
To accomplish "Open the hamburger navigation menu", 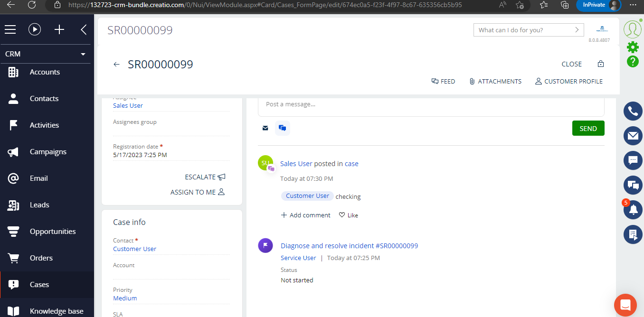I will coord(10,30).
